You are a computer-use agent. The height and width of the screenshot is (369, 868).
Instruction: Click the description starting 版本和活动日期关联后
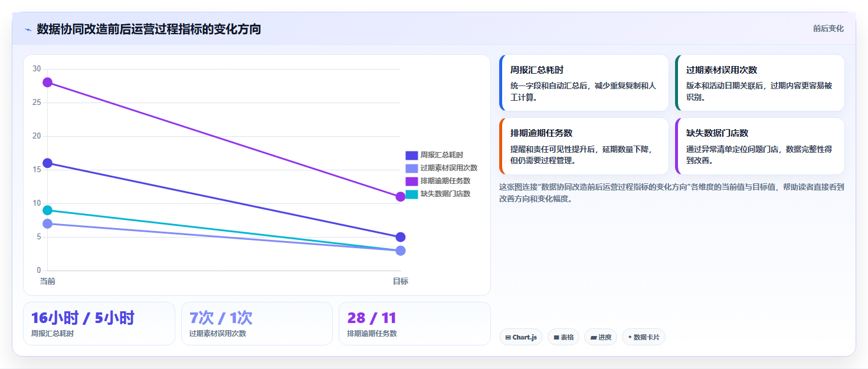click(759, 91)
